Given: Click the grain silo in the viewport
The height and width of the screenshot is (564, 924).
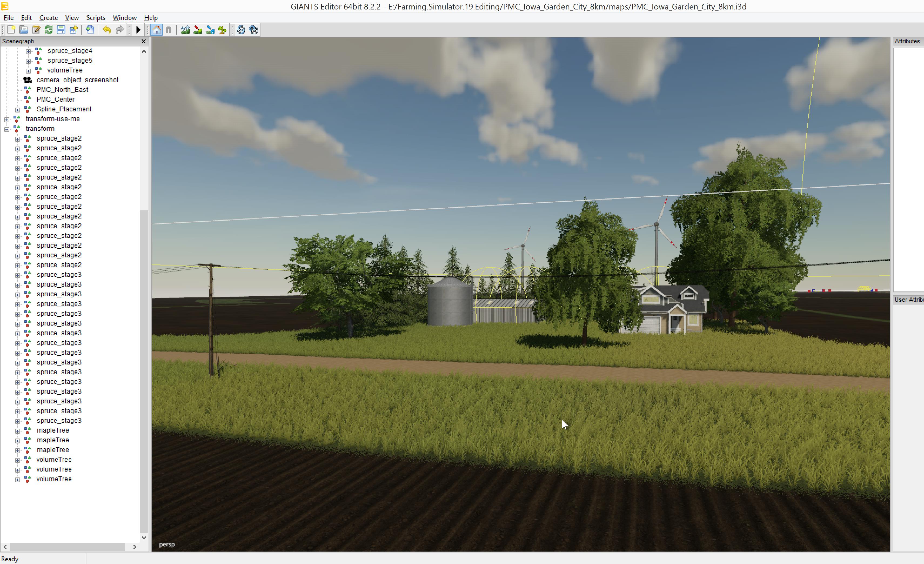Looking at the screenshot, I should coord(450,301).
